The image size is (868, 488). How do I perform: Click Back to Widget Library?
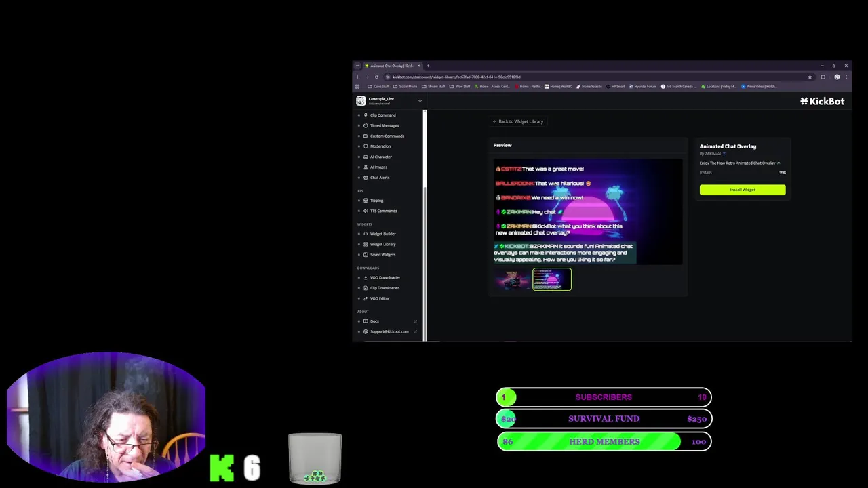(518, 121)
